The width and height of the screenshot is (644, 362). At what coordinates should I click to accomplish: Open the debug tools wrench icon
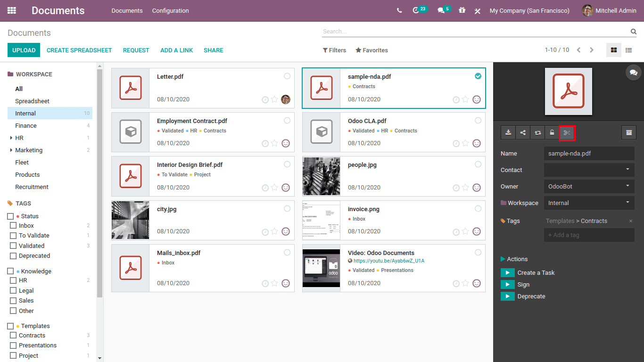pyautogui.click(x=478, y=11)
